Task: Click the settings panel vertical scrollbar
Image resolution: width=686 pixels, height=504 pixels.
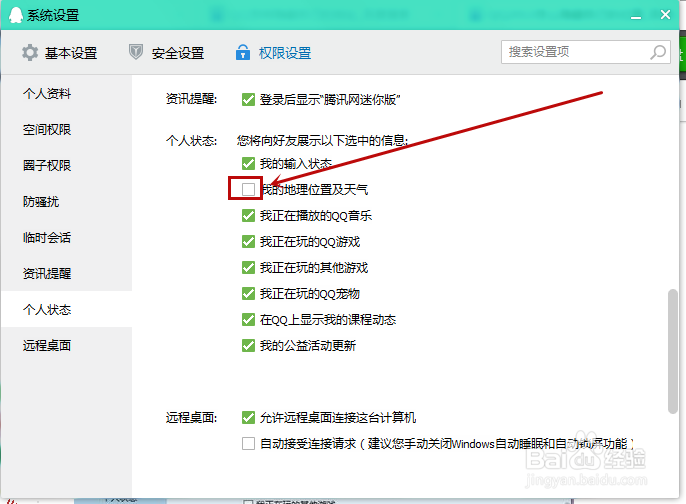Action: click(672, 351)
